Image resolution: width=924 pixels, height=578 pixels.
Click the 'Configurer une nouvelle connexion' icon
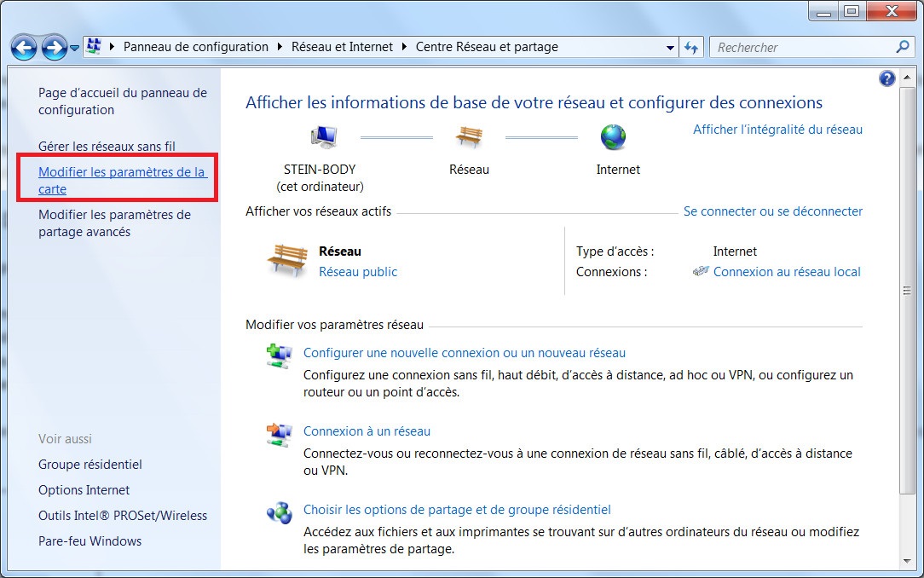pos(279,355)
